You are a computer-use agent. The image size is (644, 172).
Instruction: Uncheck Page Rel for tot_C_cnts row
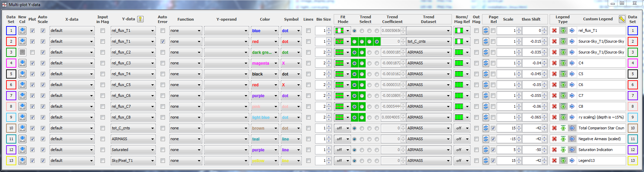(x=493, y=128)
